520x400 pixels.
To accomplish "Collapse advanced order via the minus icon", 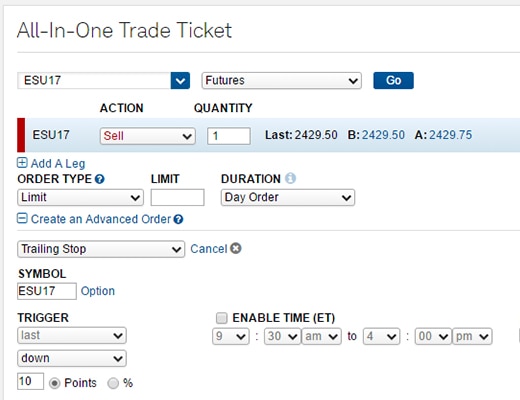I will 22,219.
